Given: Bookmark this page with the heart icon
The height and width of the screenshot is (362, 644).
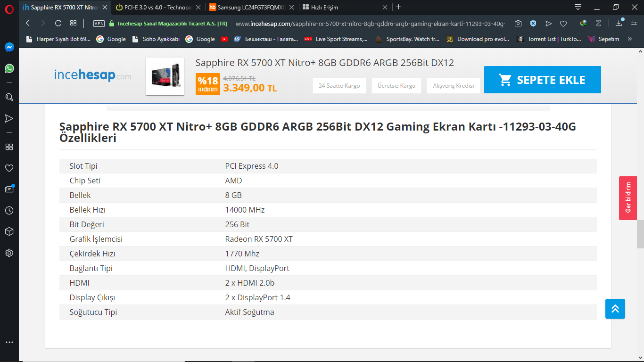Looking at the screenshot, I should pos(563,24).
